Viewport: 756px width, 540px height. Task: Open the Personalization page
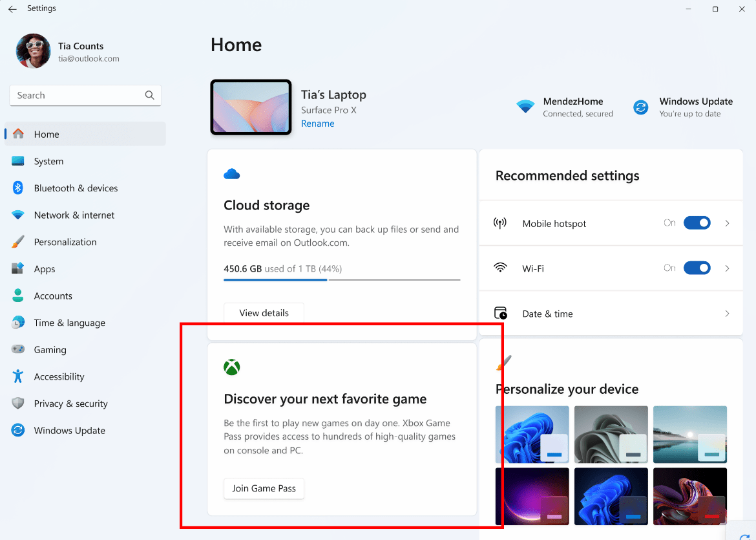pos(85,242)
